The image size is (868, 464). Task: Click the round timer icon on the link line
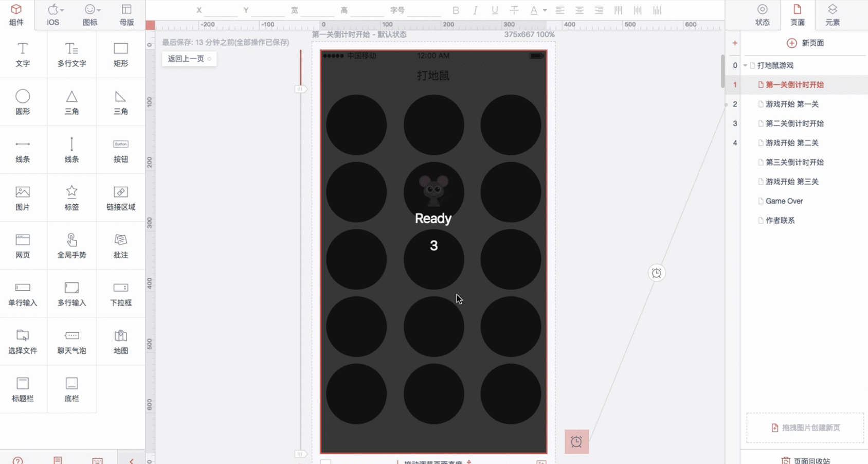(657, 273)
